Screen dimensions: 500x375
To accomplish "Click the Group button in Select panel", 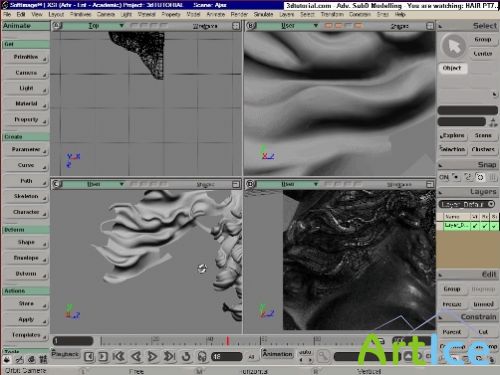I will point(483,39).
